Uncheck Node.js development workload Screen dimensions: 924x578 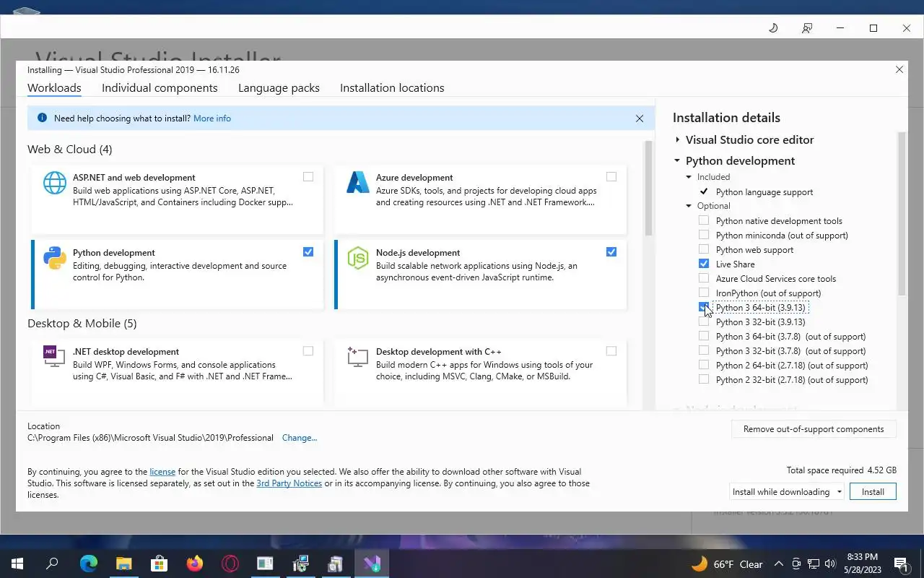[x=611, y=252]
